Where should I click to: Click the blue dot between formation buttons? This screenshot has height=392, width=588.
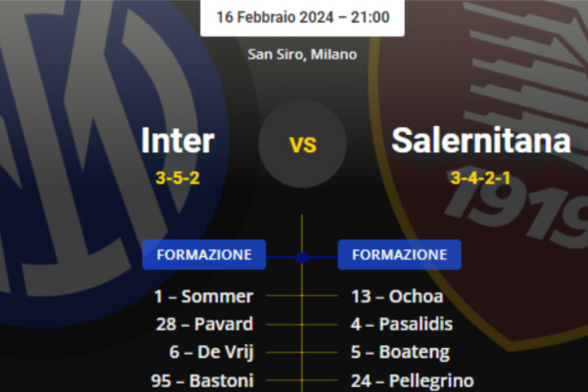coord(303,257)
